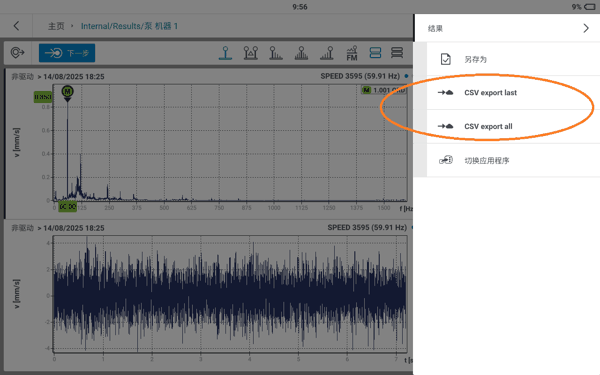Select the delta cursor tool
Image resolution: width=600 pixels, height=375 pixels.
[251, 53]
